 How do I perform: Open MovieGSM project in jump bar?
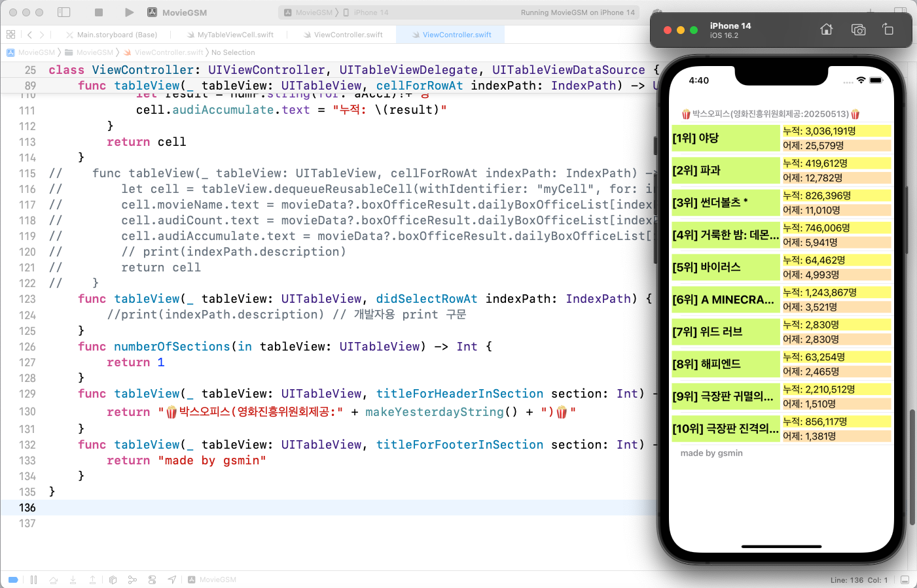(x=31, y=52)
